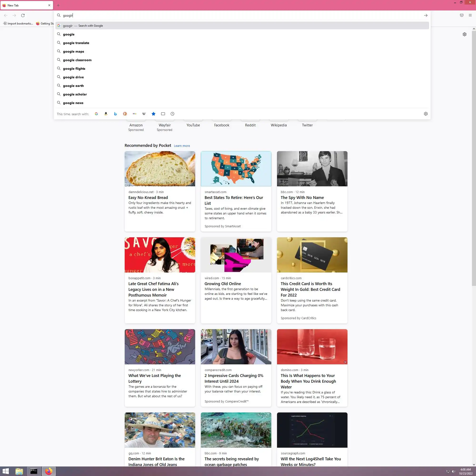Open search settings gear in dropdown
The image size is (476, 476).
pyautogui.click(x=426, y=114)
